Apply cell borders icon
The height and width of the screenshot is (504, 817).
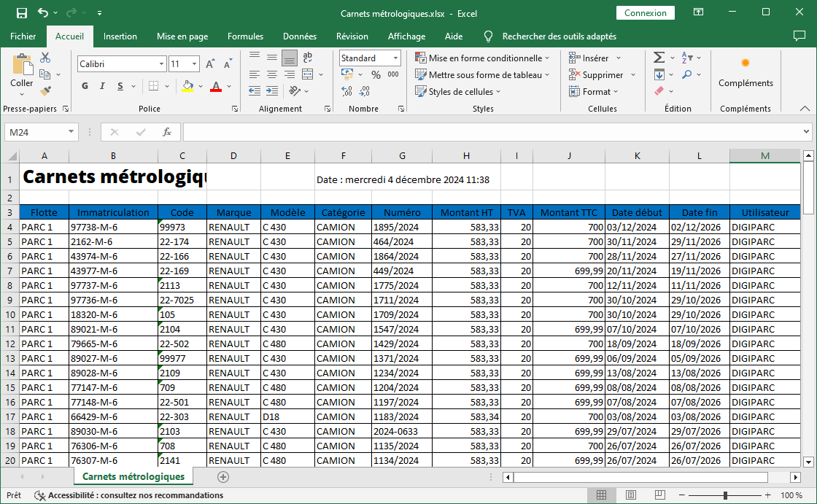pyautogui.click(x=153, y=86)
